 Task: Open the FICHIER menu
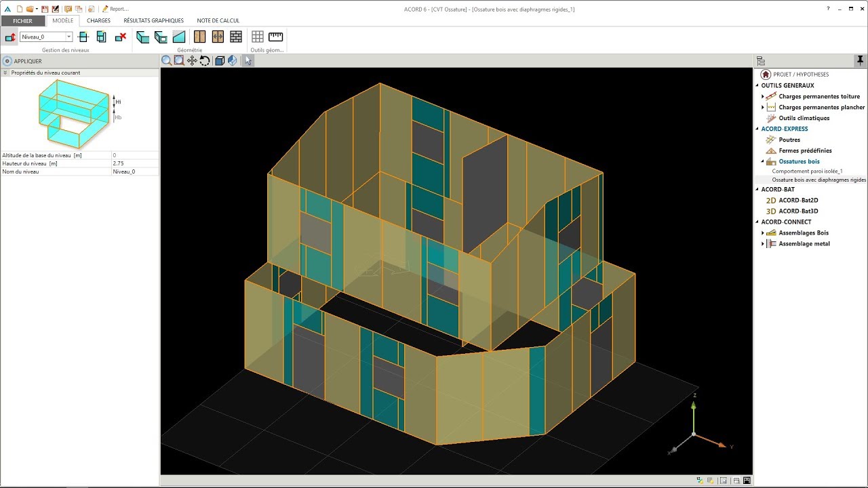22,20
